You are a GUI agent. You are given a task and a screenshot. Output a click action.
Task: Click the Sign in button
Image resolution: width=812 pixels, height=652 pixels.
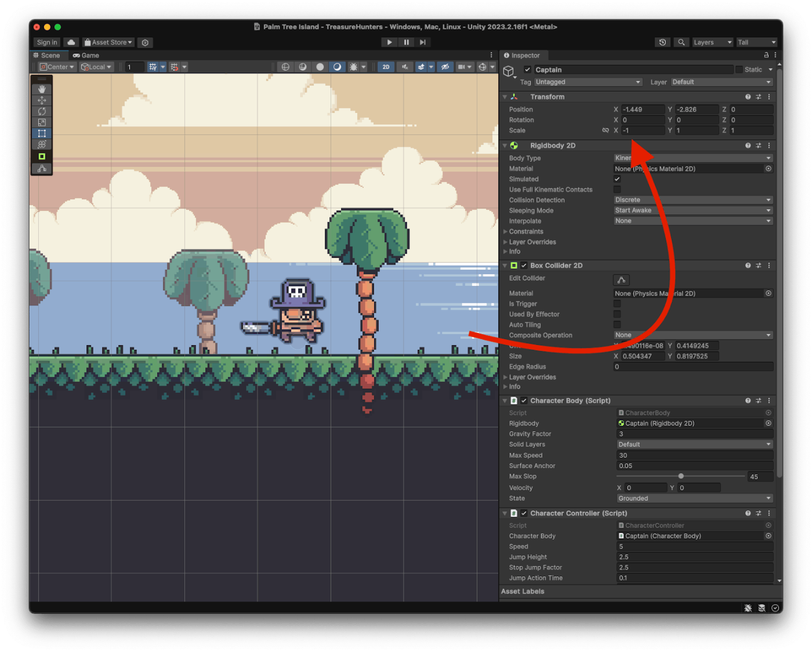[x=47, y=42]
